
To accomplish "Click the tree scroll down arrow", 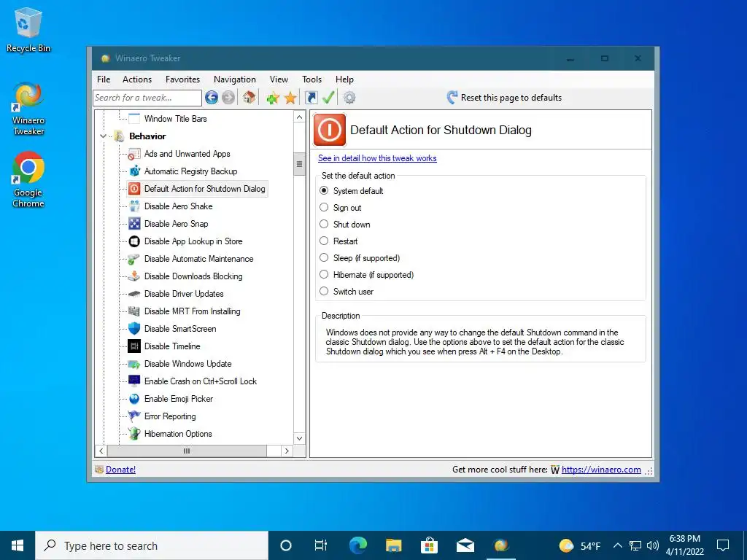I will point(299,438).
